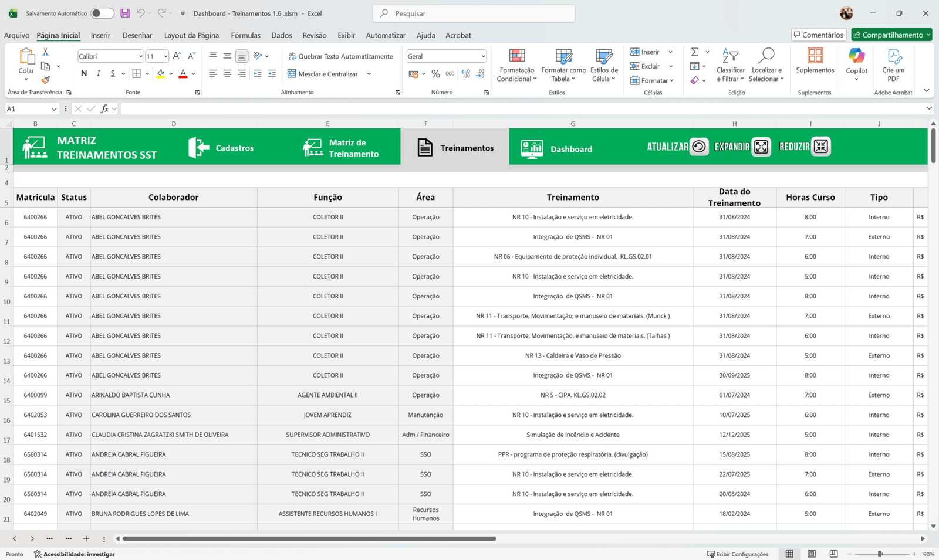Apply center horizontal alignment
This screenshot has width=939, height=560.
227,74
